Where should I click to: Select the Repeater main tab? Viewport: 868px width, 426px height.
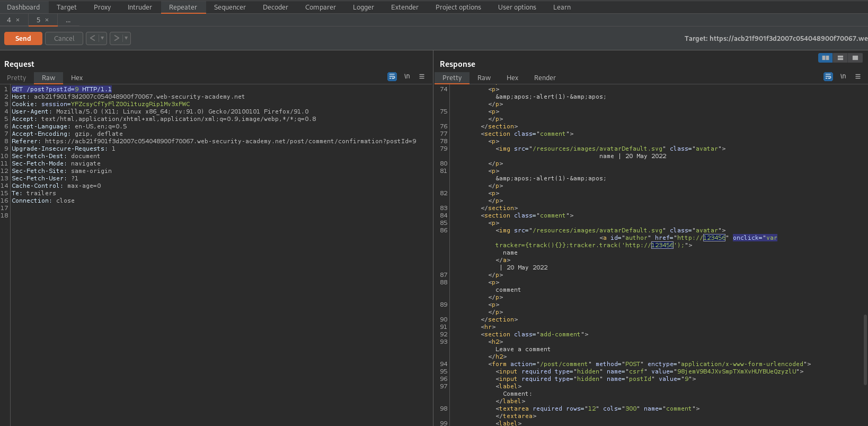click(183, 7)
